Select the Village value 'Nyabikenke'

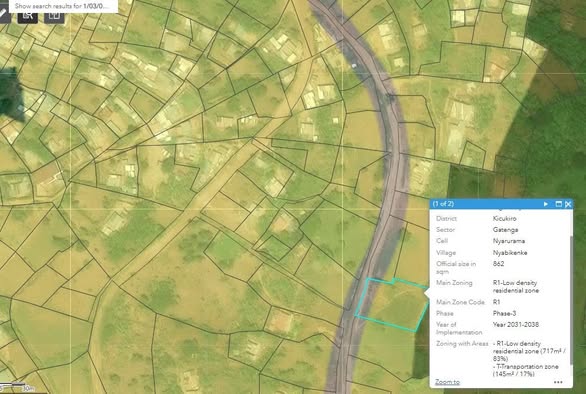click(510, 253)
